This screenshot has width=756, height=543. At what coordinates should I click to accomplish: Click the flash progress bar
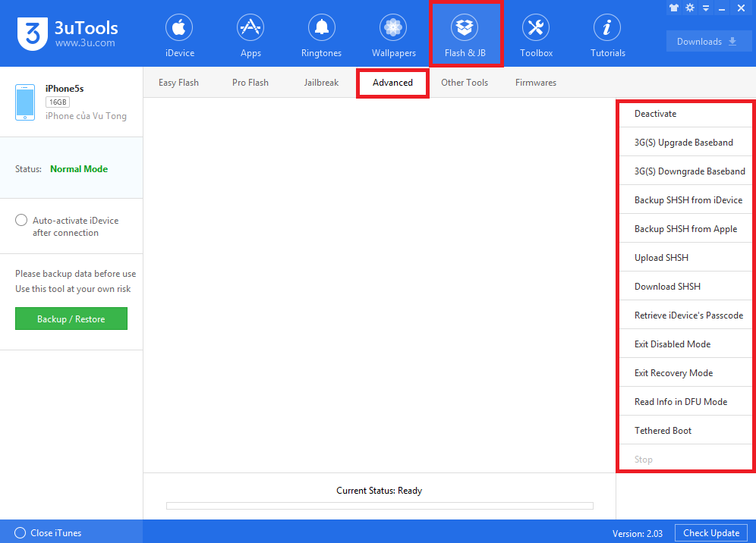(380, 505)
